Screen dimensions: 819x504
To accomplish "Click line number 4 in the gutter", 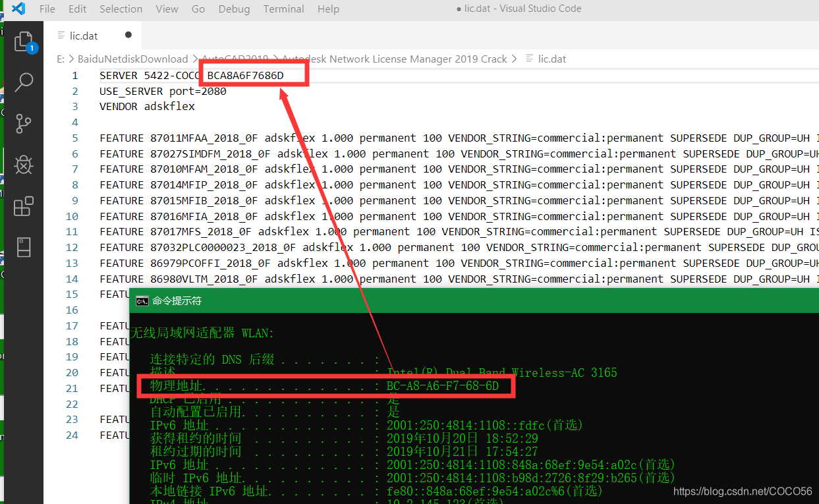I will pyautogui.click(x=75, y=122).
